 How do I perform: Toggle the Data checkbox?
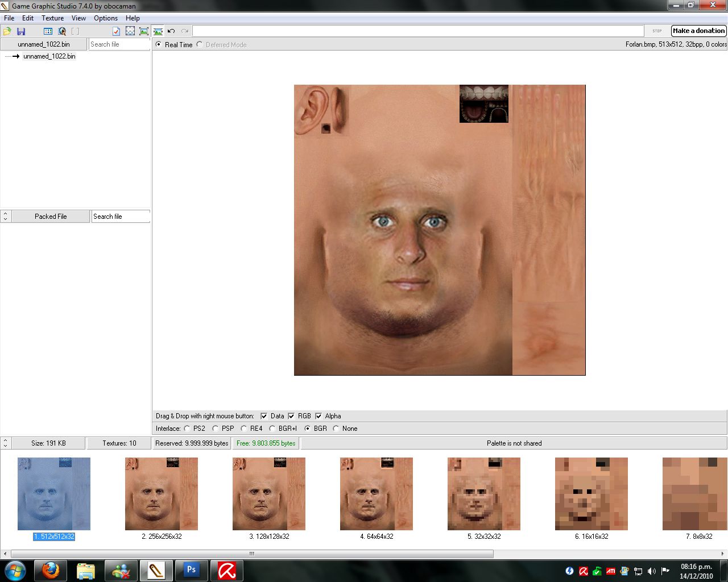pos(264,416)
